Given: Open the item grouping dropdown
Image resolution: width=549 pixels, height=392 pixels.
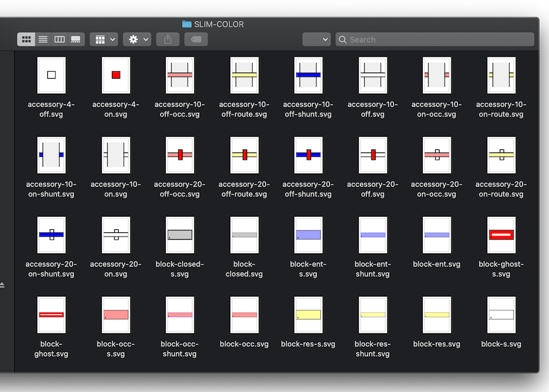Looking at the screenshot, I should click(103, 39).
